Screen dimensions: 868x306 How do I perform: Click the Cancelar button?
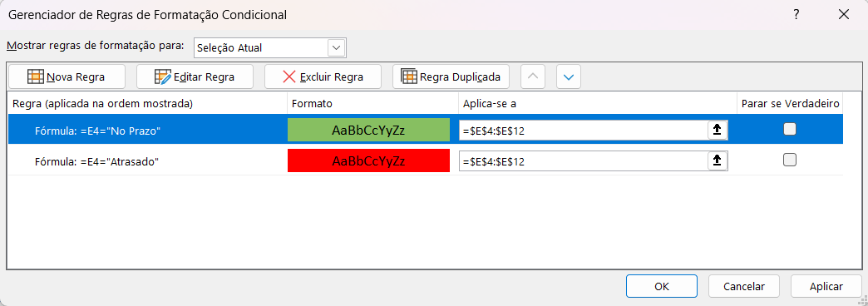pos(744,286)
